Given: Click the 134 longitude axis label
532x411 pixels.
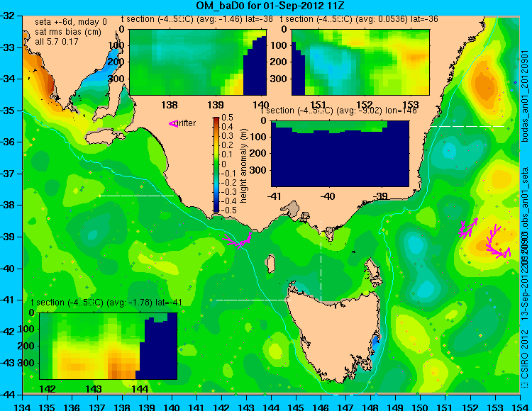Looking at the screenshot, I should pyautogui.click(x=23, y=407).
